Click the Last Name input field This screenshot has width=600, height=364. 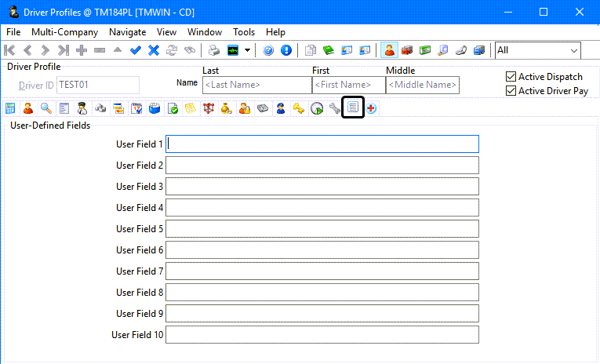tap(256, 85)
